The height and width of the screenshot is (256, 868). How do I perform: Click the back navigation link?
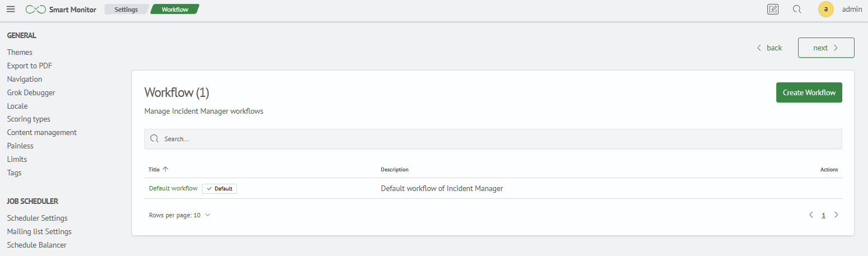click(770, 48)
